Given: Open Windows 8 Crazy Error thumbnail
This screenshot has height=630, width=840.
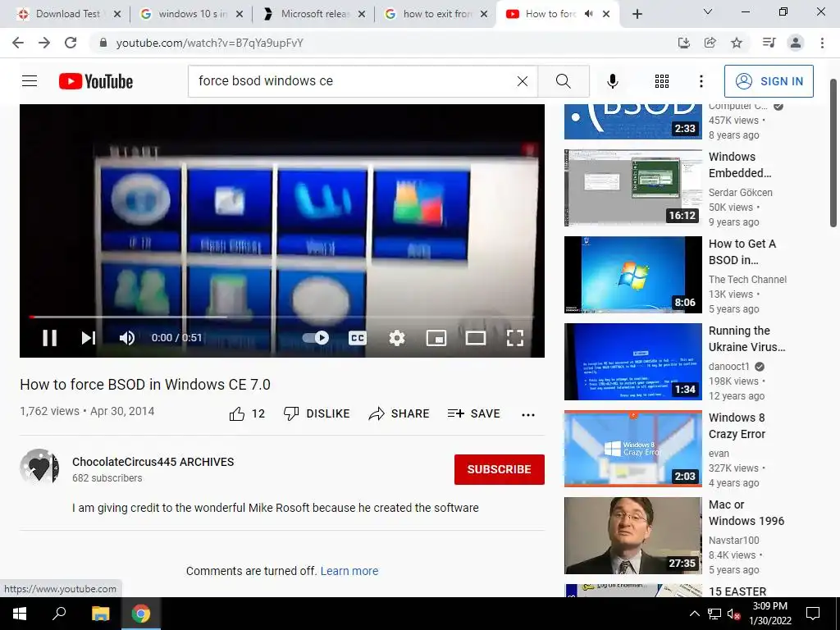Looking at the screenshot, I should coord(632,449).
